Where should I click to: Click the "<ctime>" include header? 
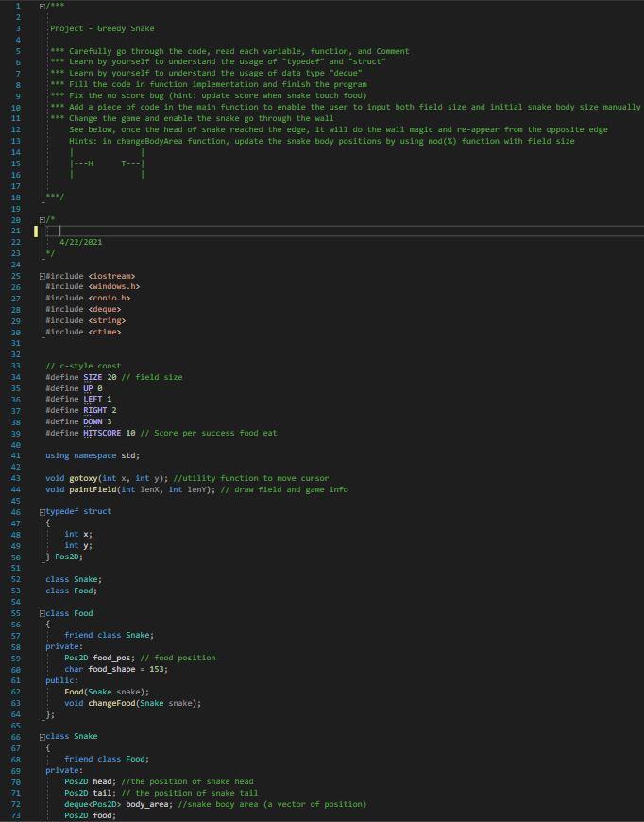click(104, 332)
